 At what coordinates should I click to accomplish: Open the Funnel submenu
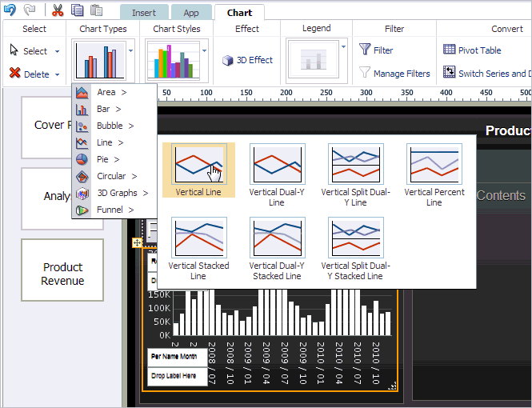pyautogui.click(x=115, y=210)
